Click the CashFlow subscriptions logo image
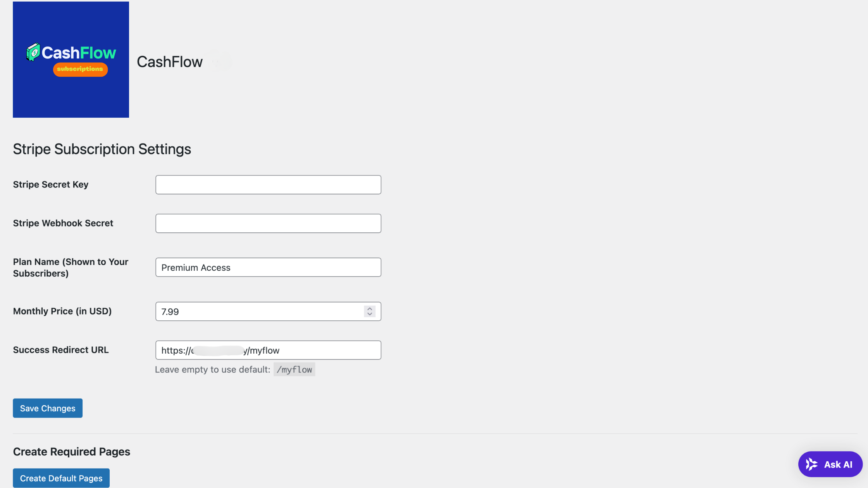This screenshot has height=488, width=868. coord(71,60)
